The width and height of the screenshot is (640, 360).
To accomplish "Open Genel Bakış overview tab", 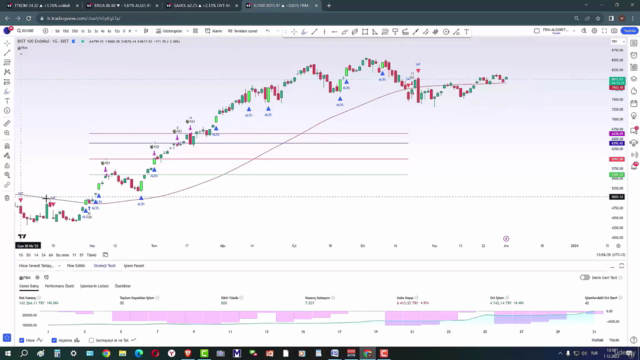I will [29, 286].
